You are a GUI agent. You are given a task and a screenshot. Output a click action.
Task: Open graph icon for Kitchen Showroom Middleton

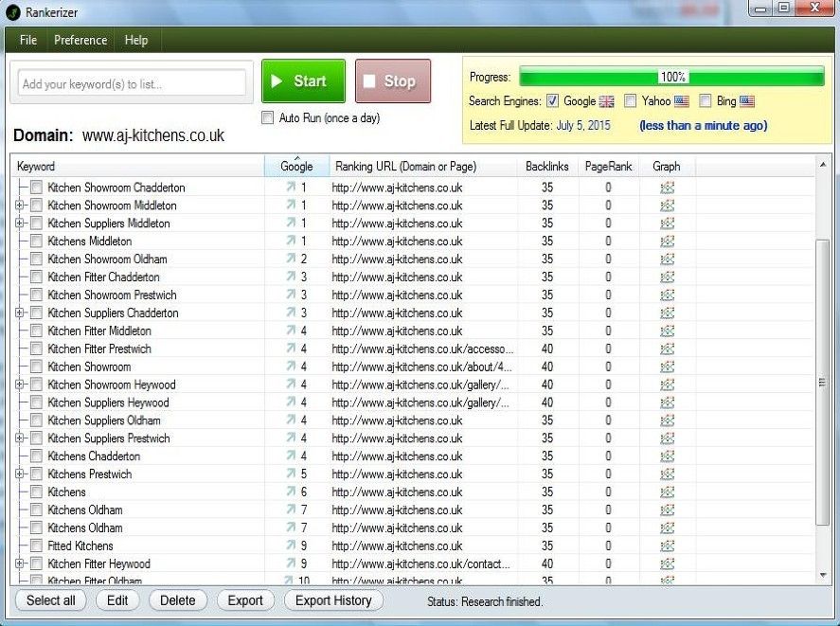667,206
